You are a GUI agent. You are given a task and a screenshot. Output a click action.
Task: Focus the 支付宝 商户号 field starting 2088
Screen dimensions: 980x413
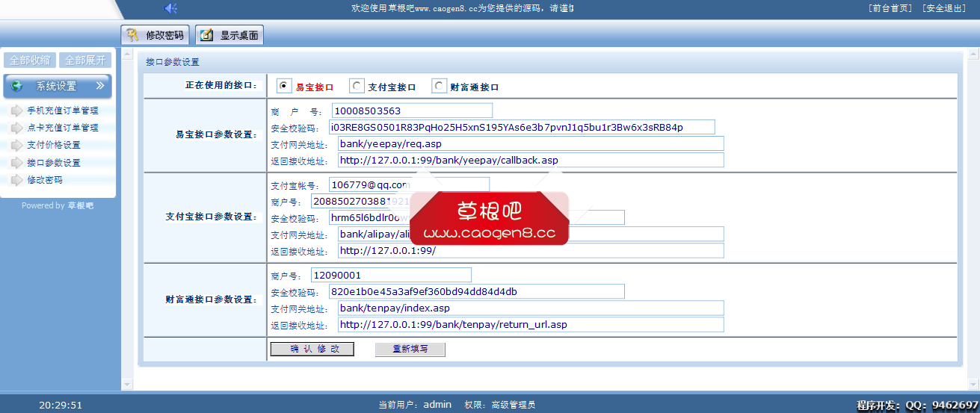[x=391, y=201]
